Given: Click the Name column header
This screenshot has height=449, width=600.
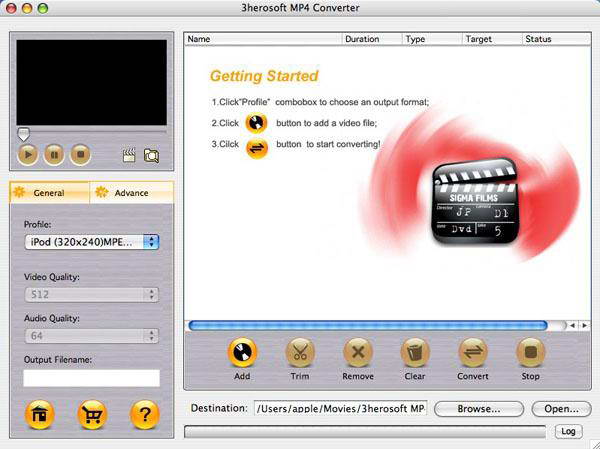Looking at the screenshot, I should 263,39.
